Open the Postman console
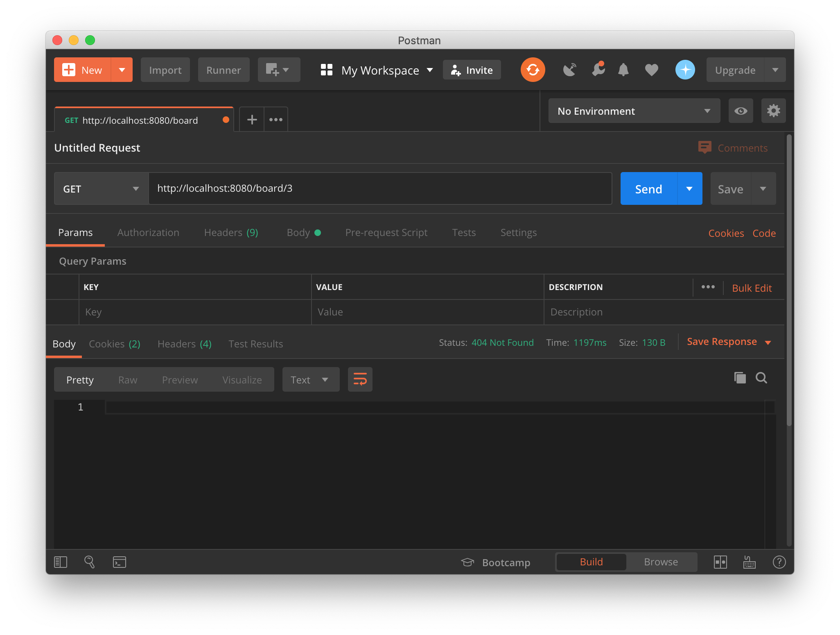The height and width of the screenshot is (635, 840). coord(119,562)
